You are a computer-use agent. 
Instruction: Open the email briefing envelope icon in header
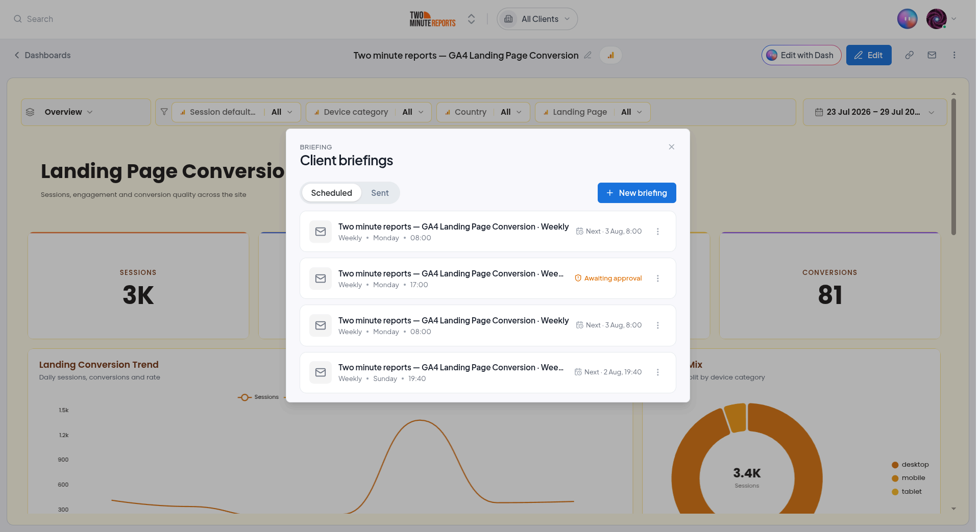click(932, 55)
